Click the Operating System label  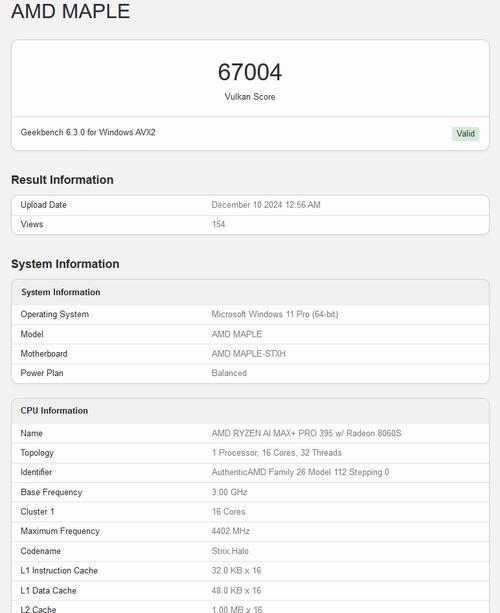click(x=55, y=314)
